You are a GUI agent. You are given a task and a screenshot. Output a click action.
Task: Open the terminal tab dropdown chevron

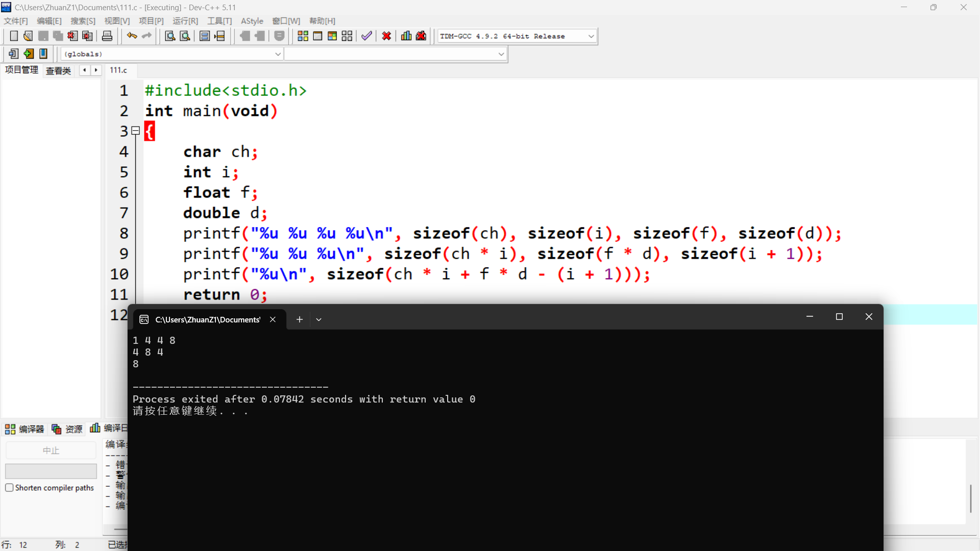click(318, 320)
